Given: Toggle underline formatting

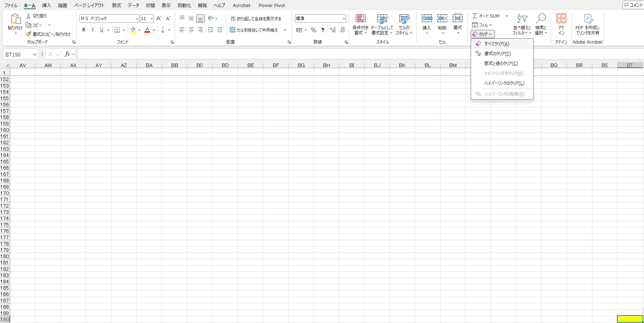Looking at the screenshot, I should [x=102, y=30].
